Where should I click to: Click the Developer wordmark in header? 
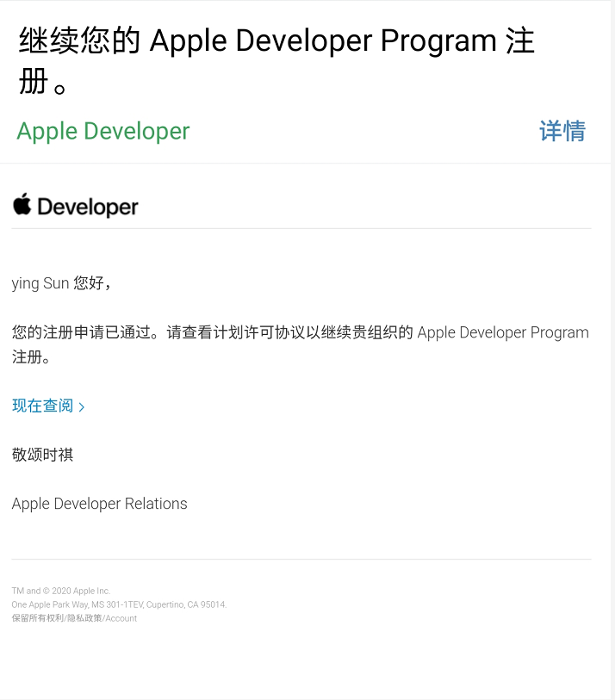[88, 208]
